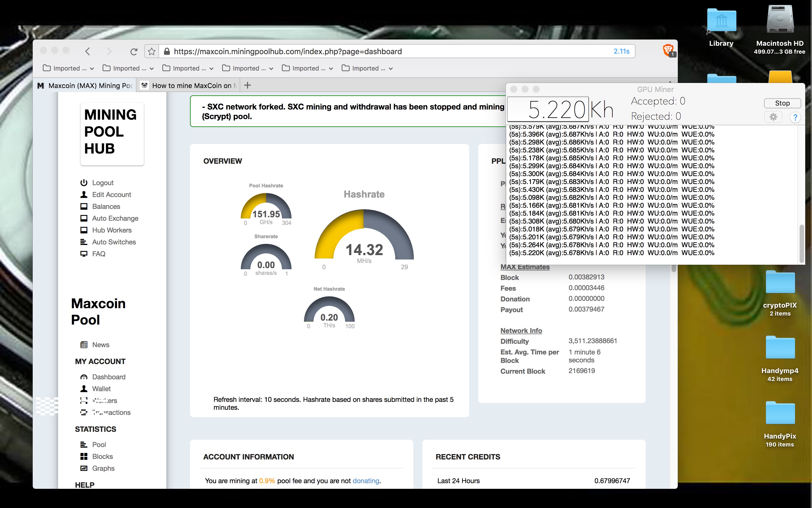This screenshot has height=508, width=812.
Task: Click the MINING POOL HUB logo
Action: (x=112, y=133)
